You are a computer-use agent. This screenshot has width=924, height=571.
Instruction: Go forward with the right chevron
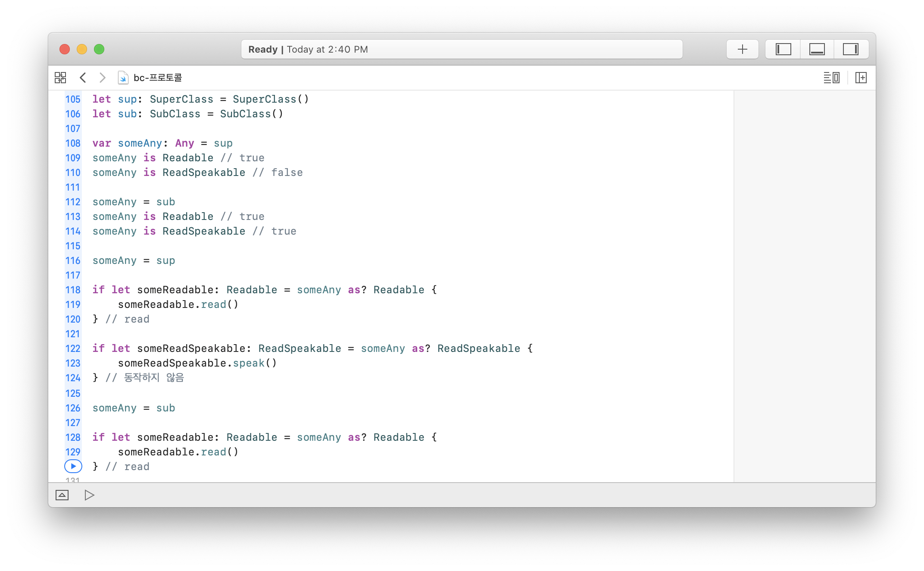click(x=102, y=78)
